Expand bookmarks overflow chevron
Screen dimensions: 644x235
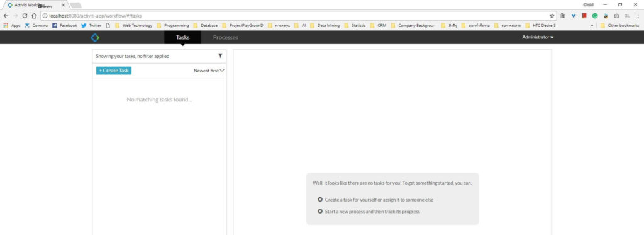pos(592,26)
